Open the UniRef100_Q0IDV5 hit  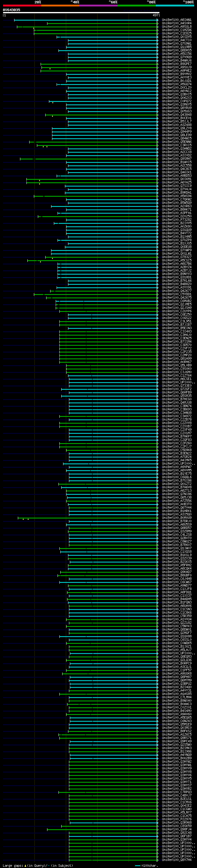[x=176, y=37]
